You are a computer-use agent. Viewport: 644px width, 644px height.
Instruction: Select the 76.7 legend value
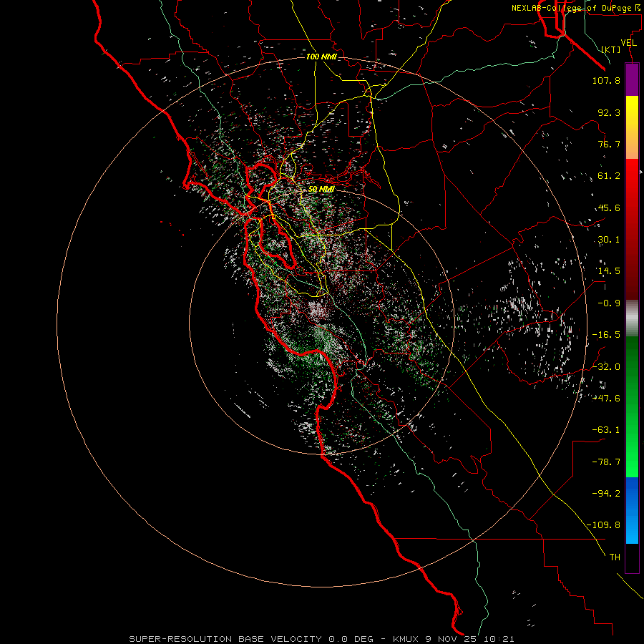pyautogui.click(x=609, y=144)
